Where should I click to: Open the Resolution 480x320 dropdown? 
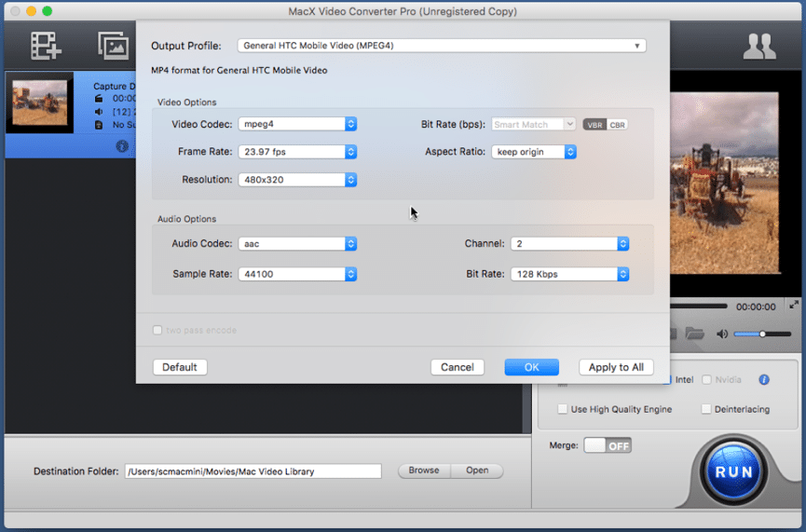297,180
